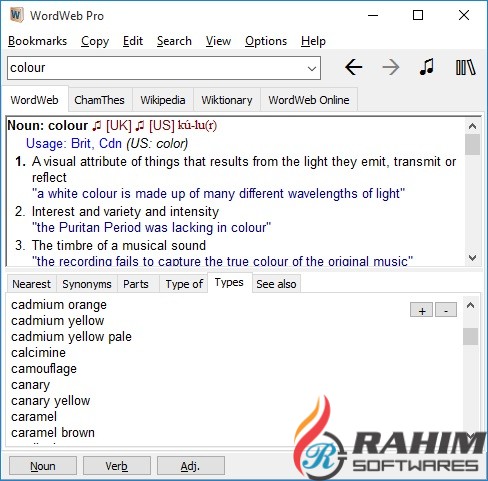Click the WordWeb Pro app icon in title bar
The image size is (488, 481).
click(16, 15)
